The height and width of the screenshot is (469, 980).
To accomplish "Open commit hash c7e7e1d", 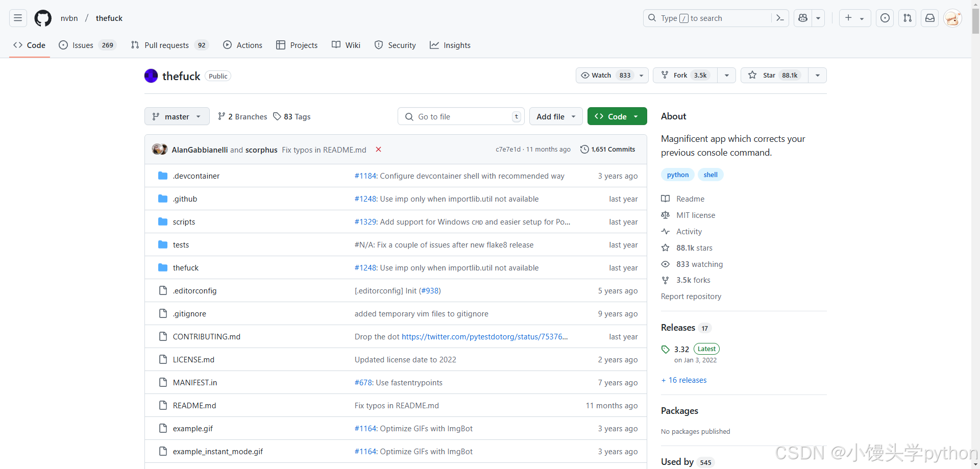I will (508, 150).
